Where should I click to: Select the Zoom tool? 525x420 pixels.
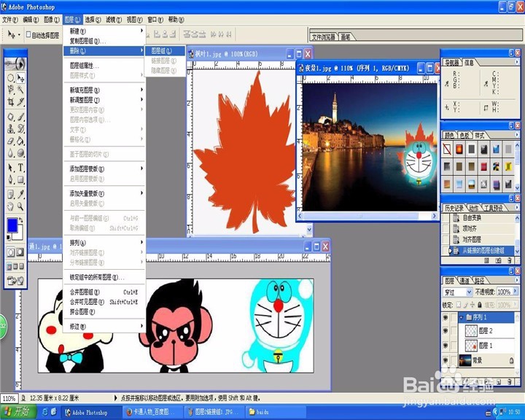pyautogui.click(x=20, y=206)
